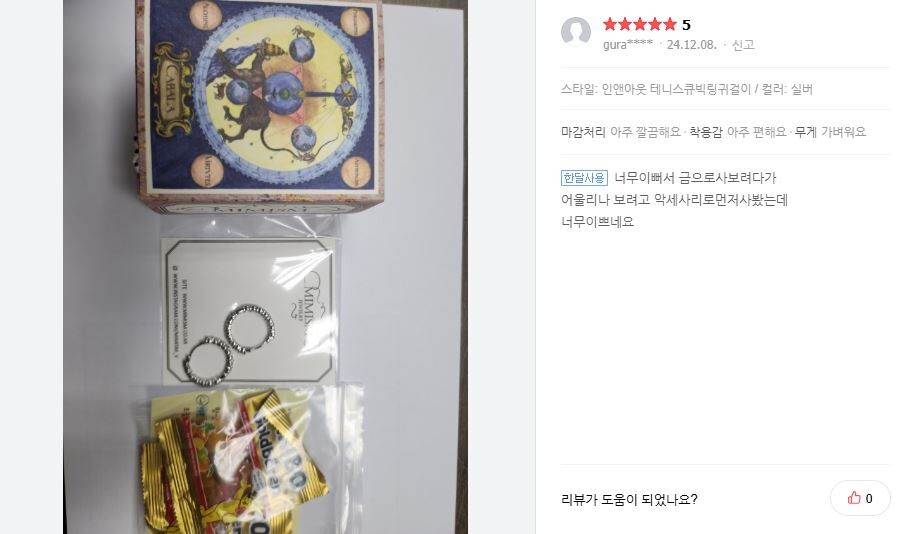Screen dimensions: 914x534
Task: Open the gura**** reviewer profile avatar
Action: point(576,32)
